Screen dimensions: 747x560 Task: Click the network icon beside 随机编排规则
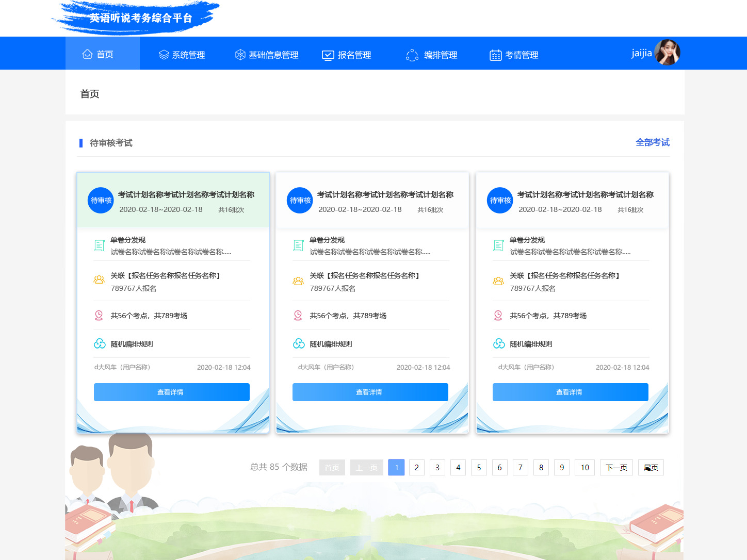(100, 342)
